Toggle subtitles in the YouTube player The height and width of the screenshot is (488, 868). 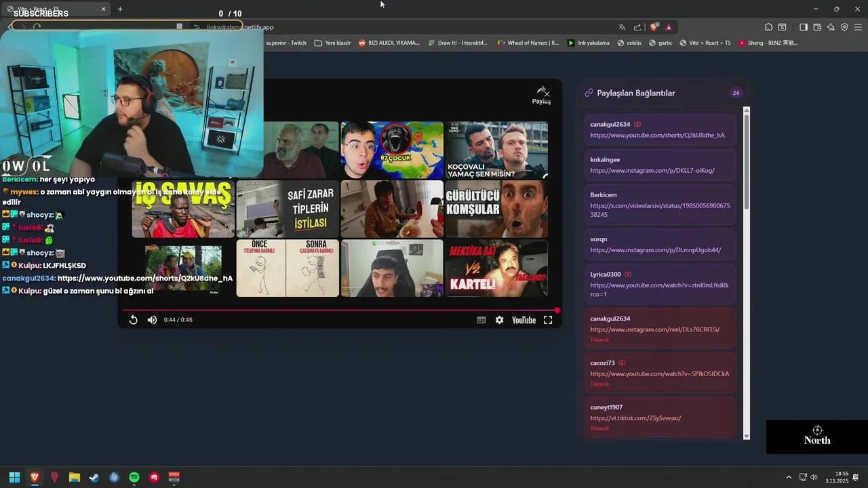pos(481,320)
